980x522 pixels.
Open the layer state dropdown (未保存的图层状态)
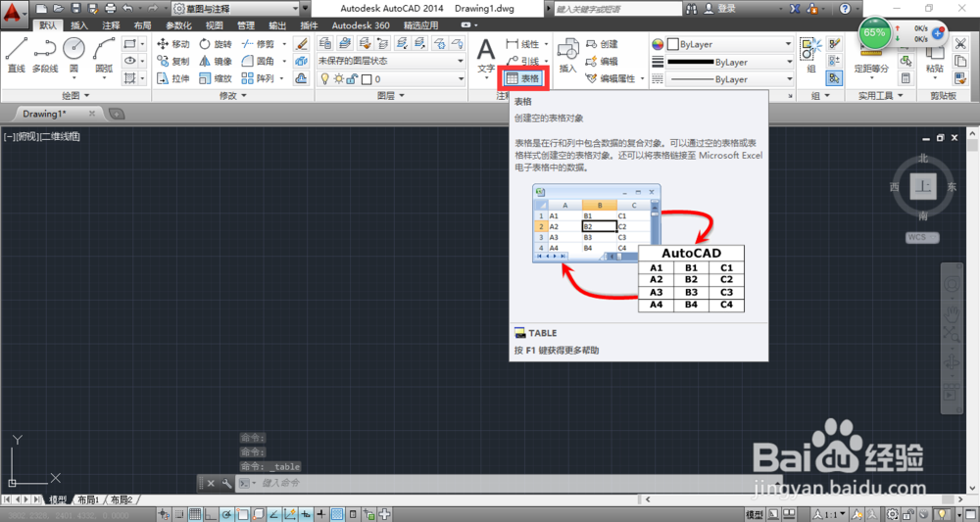coord(391,61)
